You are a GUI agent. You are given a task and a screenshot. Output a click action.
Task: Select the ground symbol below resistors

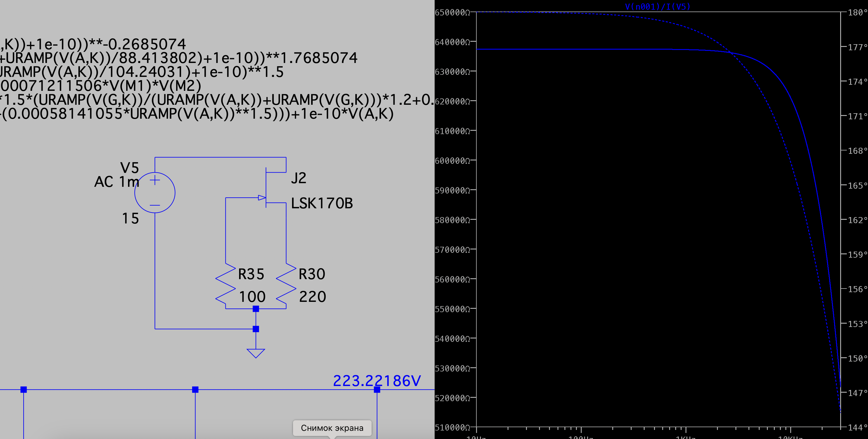point(256,353)
